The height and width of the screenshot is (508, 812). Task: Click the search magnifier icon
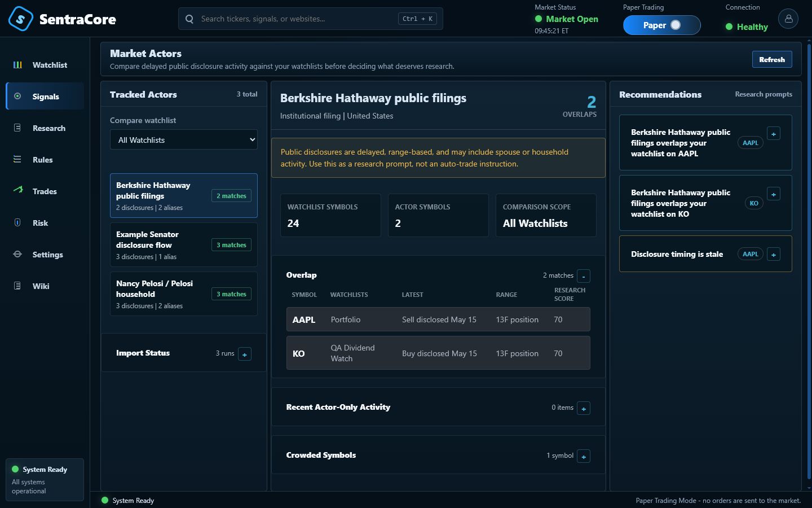(x=189, y=19)
